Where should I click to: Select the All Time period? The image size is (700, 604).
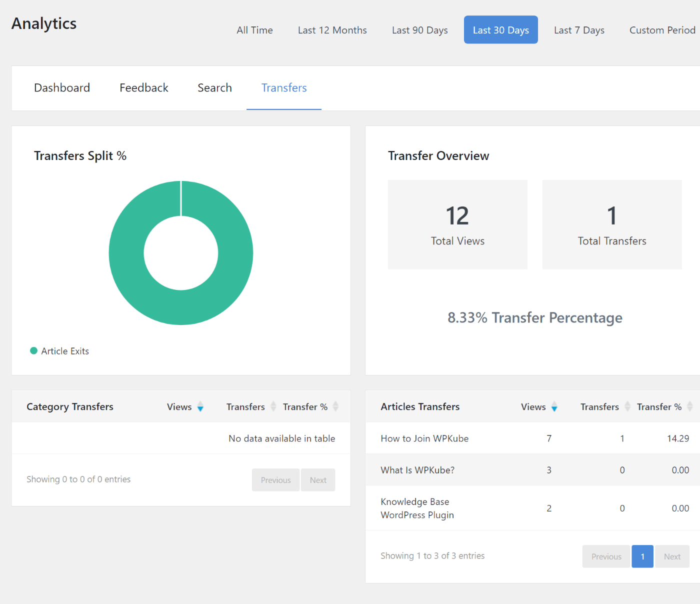[254, 30]
